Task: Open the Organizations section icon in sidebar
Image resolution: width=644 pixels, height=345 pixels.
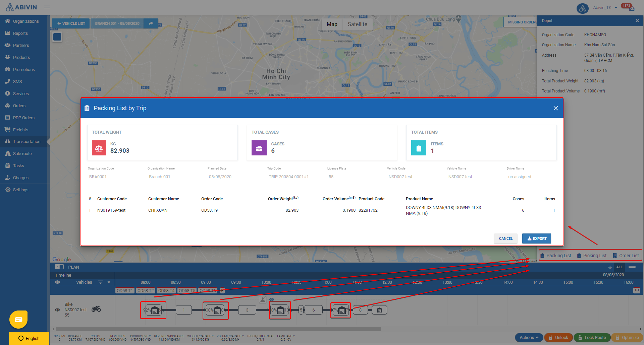Action: [x=7, y=21]
